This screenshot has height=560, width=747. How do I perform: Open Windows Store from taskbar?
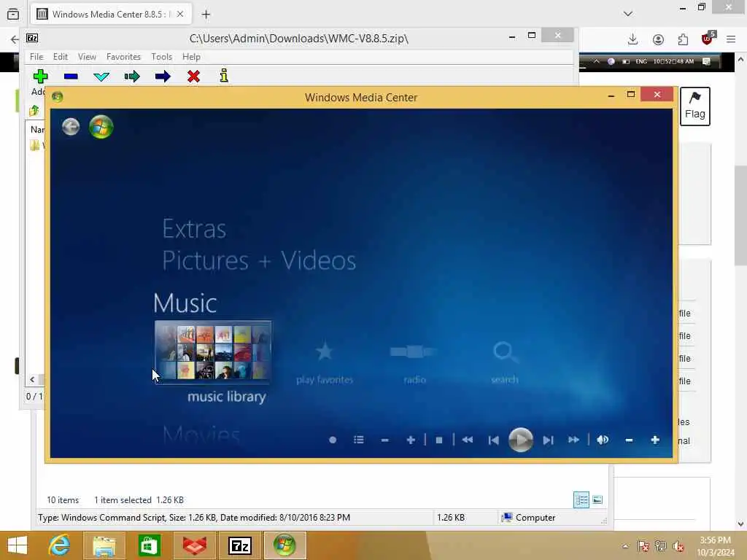point(149,545)
